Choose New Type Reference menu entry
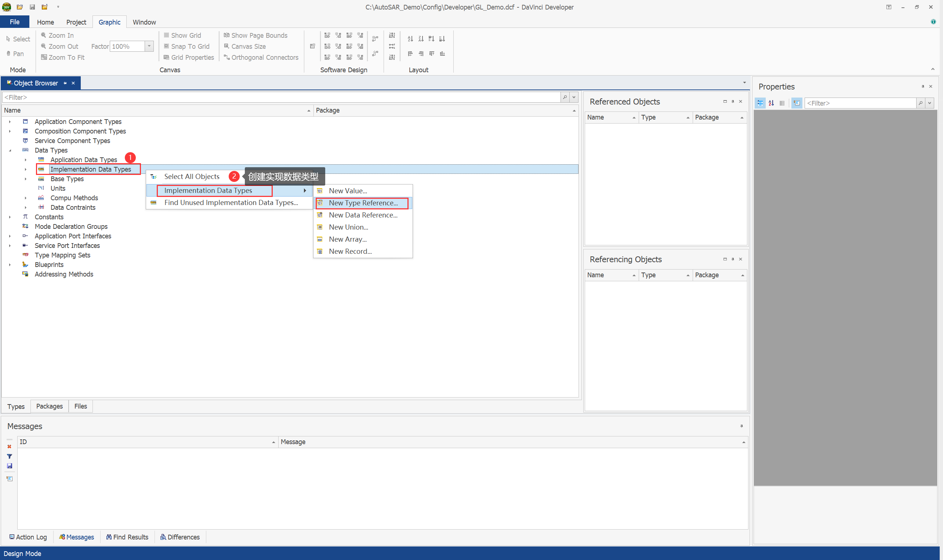This screenshot has height=560, width=943. 363,203
